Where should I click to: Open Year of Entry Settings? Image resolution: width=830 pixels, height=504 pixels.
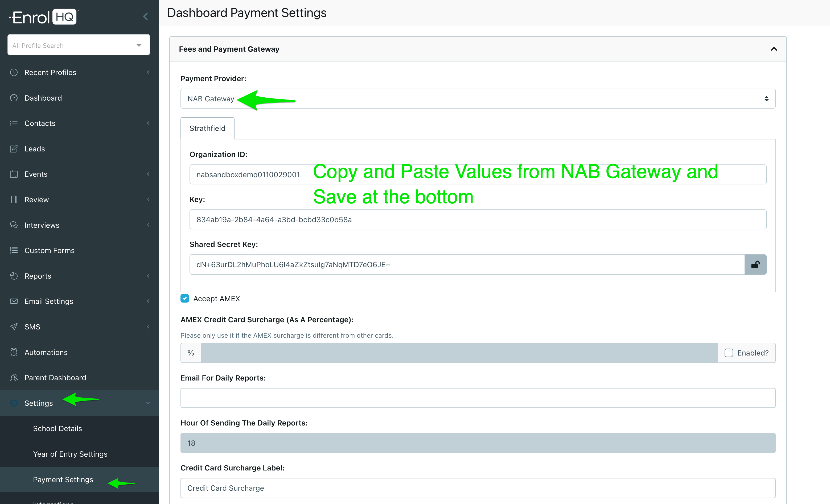pos(70,454)
